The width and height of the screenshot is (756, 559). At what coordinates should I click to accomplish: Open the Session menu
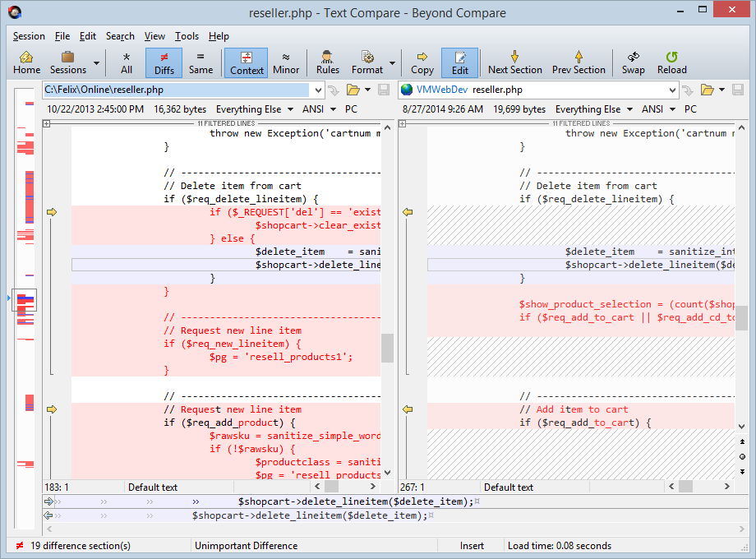[29, 36]
